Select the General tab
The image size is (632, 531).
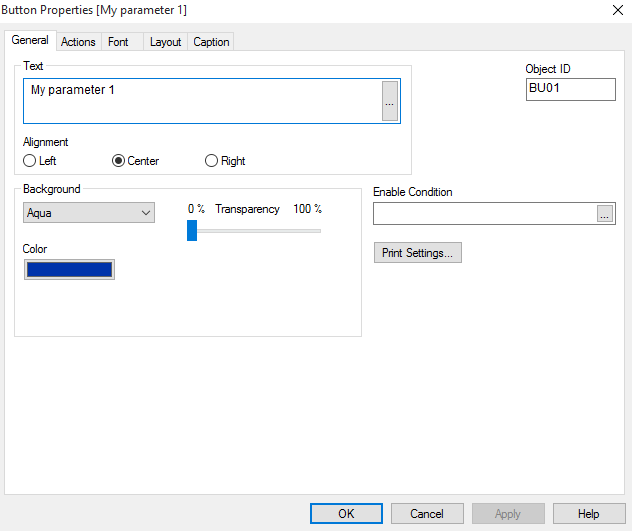pyautogui.click(x=30, y=41)
